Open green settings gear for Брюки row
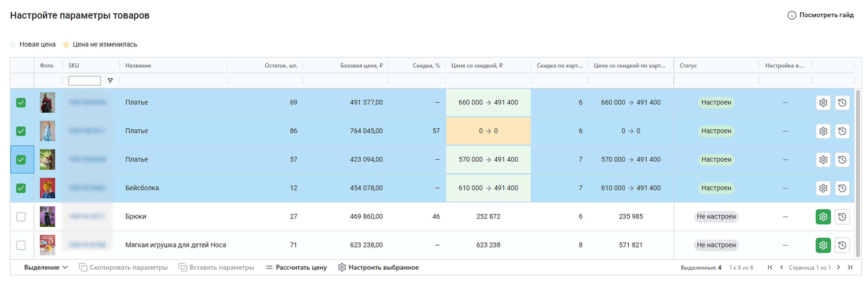 click(823, 217)
